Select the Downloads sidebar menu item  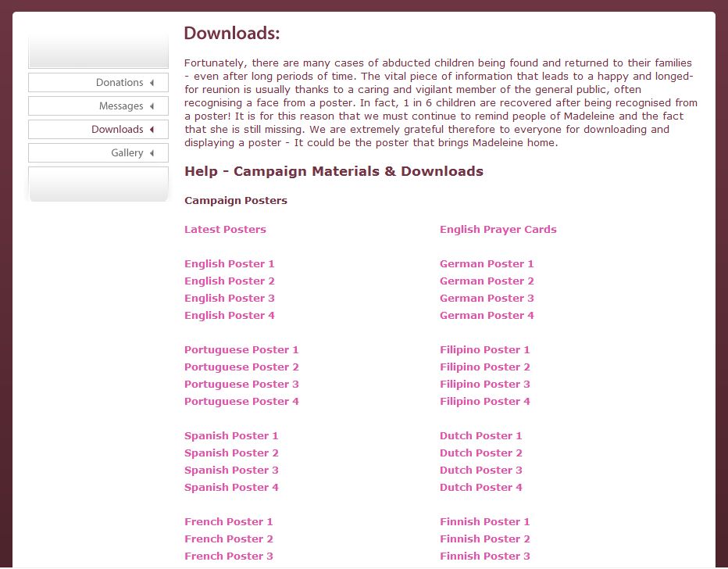[117, 130]
